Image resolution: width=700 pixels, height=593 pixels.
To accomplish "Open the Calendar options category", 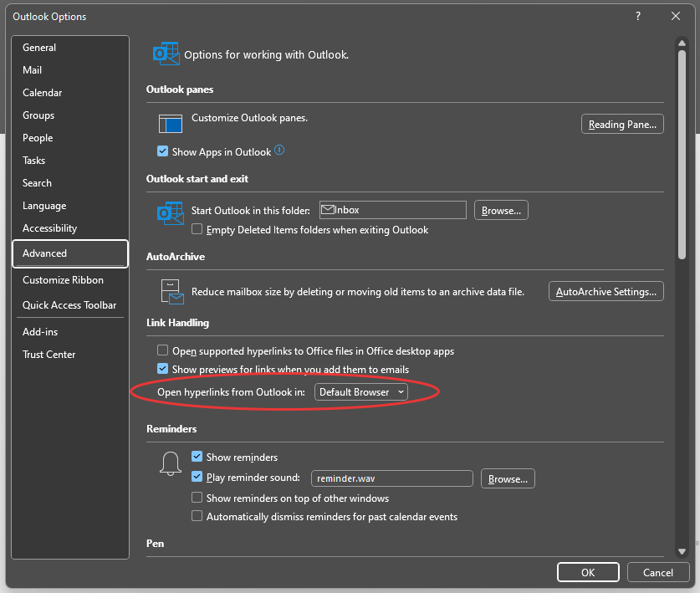I will (x=70, y=93).
